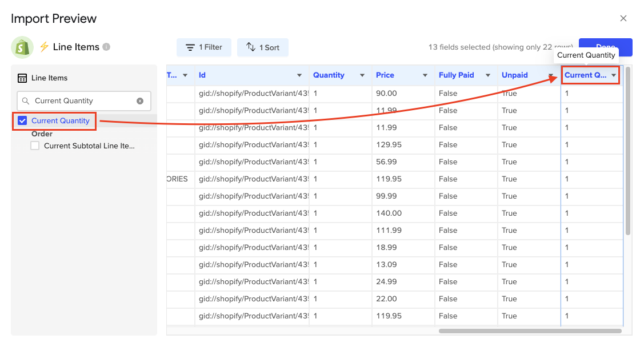Click the Current Quantity field label link

point(61,120)
